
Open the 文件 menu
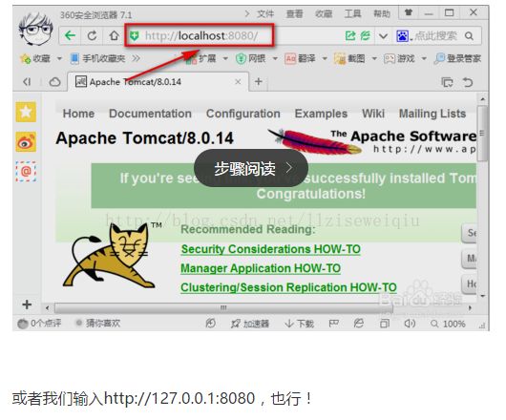(265, 13)
